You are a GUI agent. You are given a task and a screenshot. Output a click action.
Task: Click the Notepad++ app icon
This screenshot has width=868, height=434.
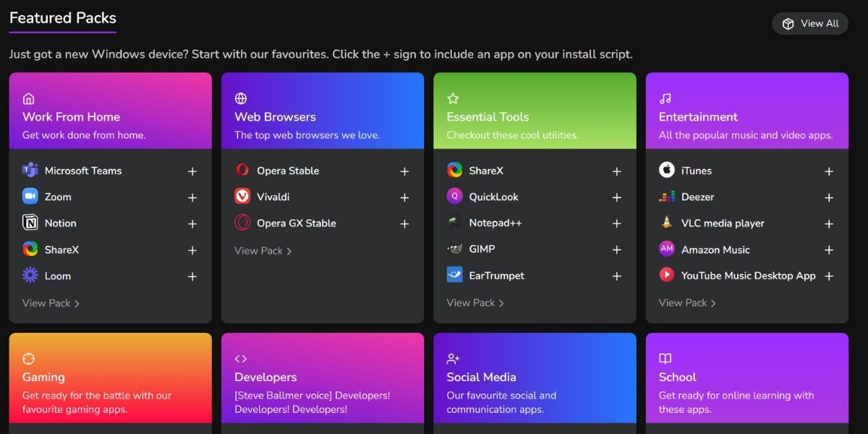pos(454,223)
